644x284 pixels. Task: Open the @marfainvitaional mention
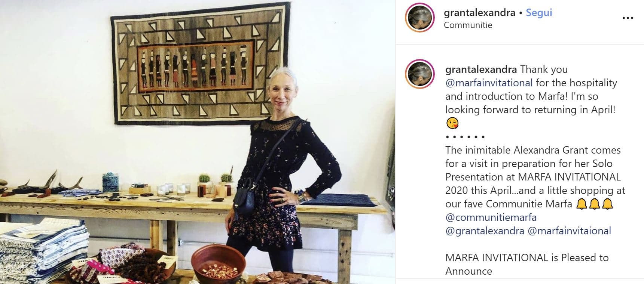pos(569,231)
